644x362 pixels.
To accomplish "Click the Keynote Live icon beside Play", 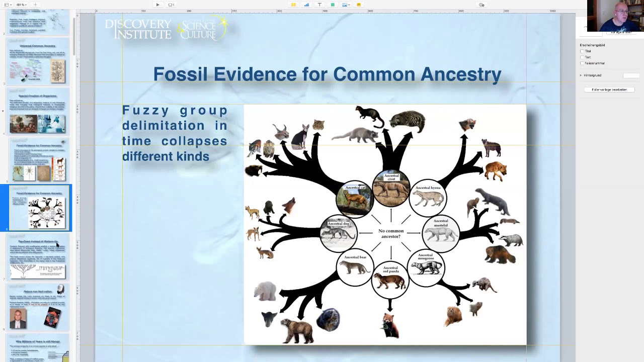I will click(171, 5).
